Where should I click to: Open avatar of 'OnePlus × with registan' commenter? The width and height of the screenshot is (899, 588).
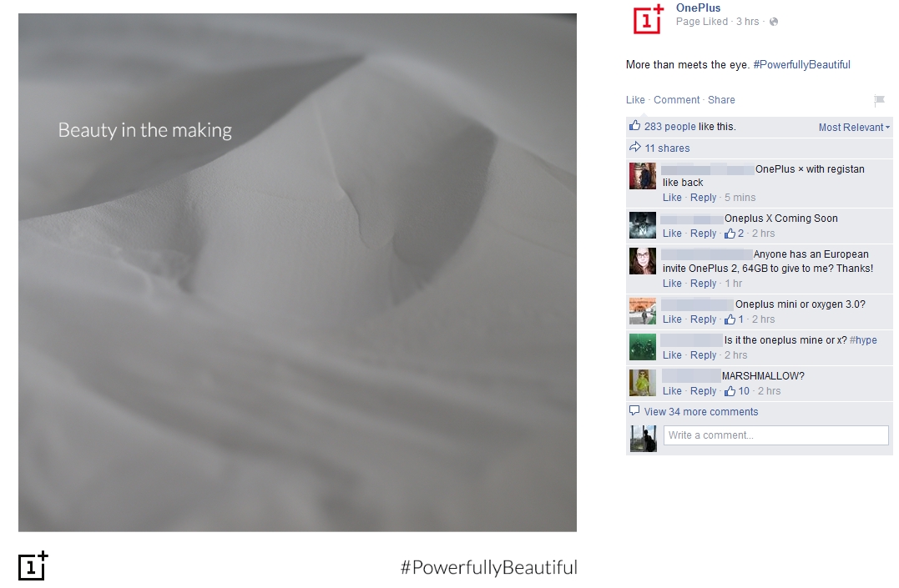(x=643, y=176)
